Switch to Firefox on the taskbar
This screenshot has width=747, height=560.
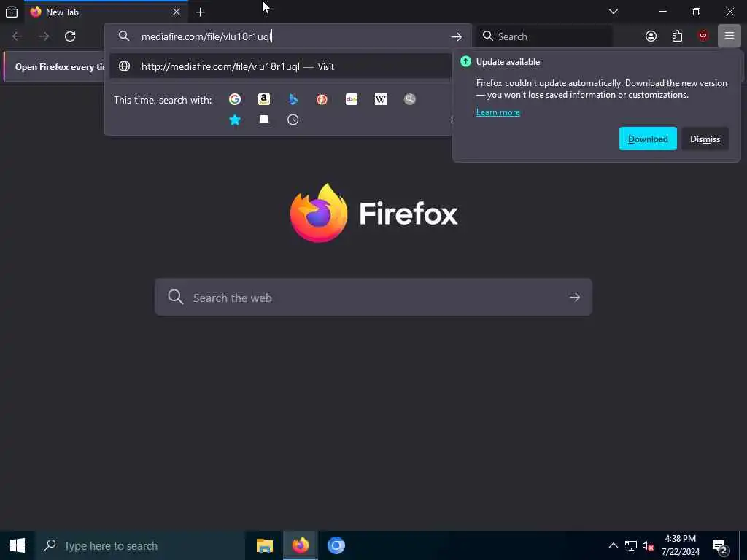pos(301,545)
